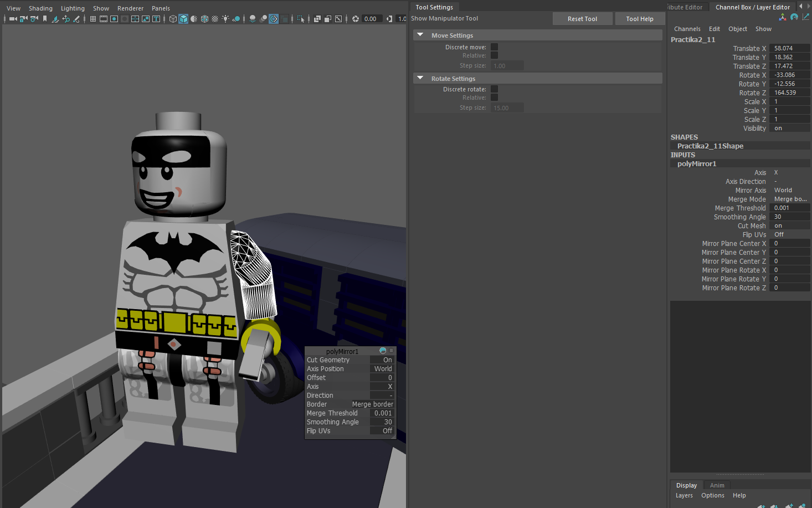Toggle the Safe Title icon
The width and height of the screenshot is (812, 508).
pos(156,19)
